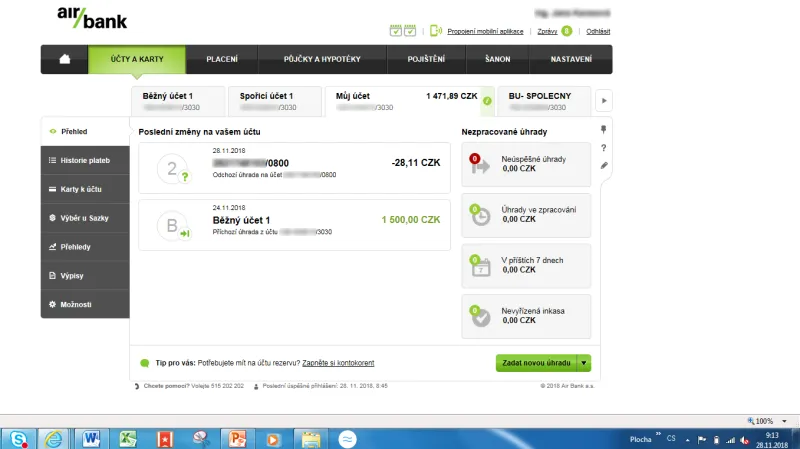Click the Odhlásit link
This screenshot has width=800, height=449.
[x=599, y=31]
